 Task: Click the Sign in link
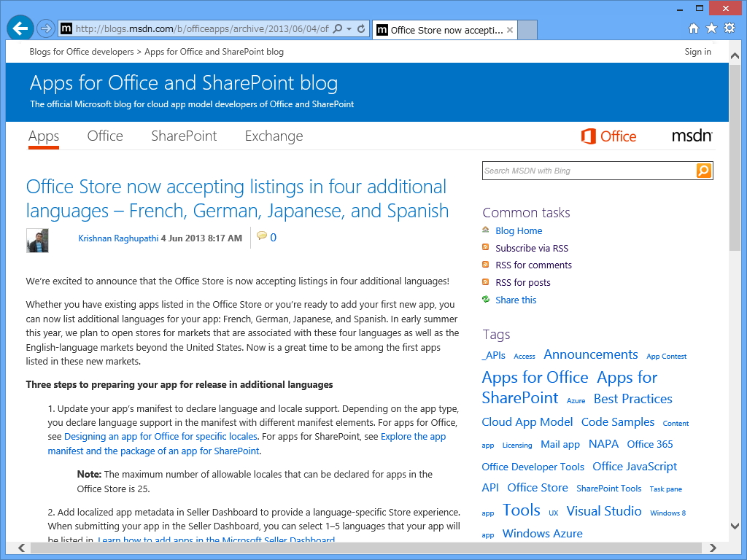pos(696,52)
